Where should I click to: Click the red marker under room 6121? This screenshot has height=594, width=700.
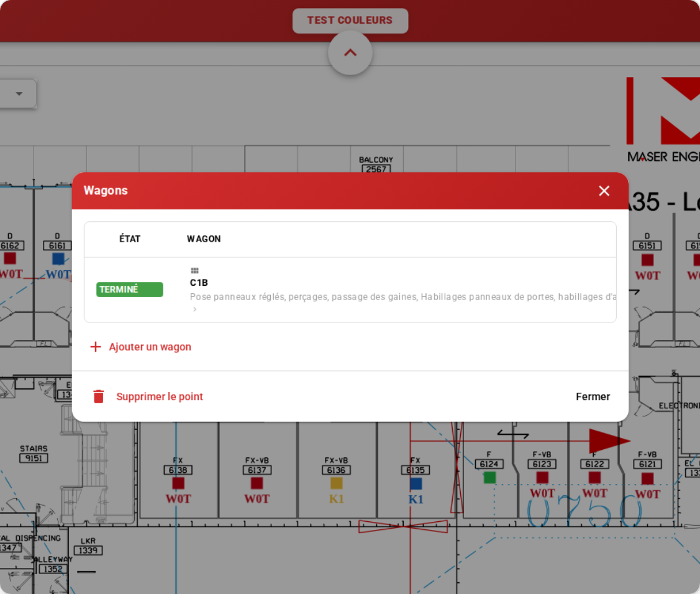[647, 478]
